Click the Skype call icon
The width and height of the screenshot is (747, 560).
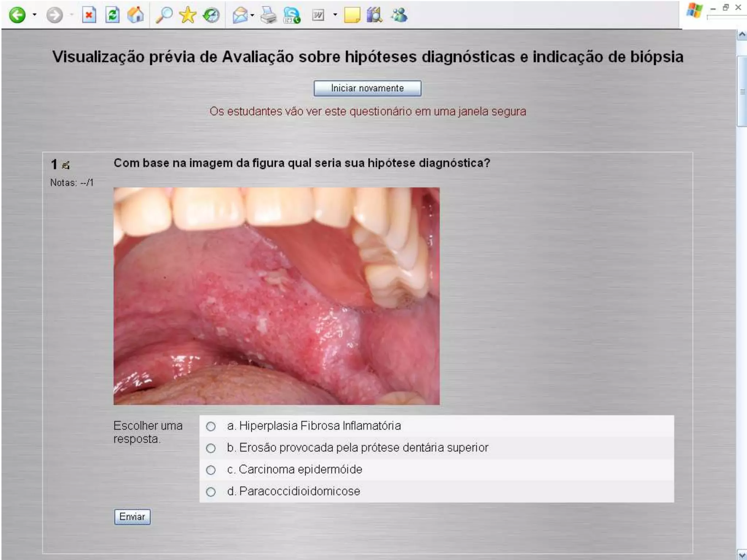click(292, 15)
